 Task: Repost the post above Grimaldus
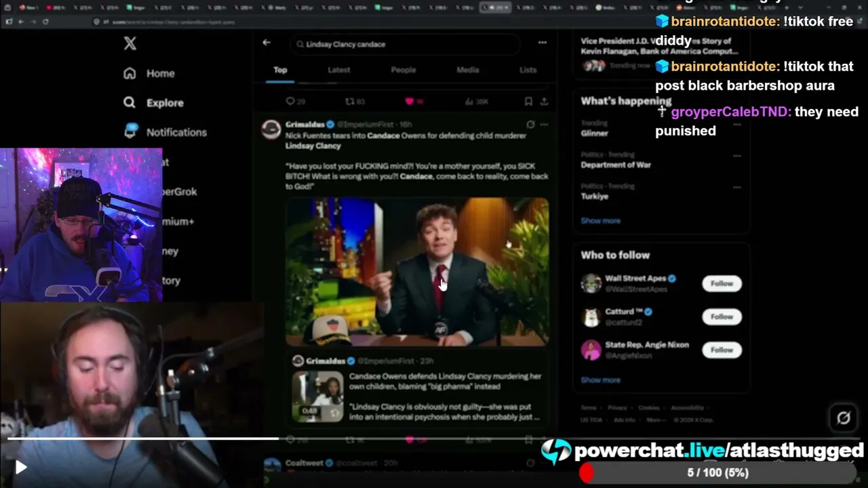click(x=350, y=102)
